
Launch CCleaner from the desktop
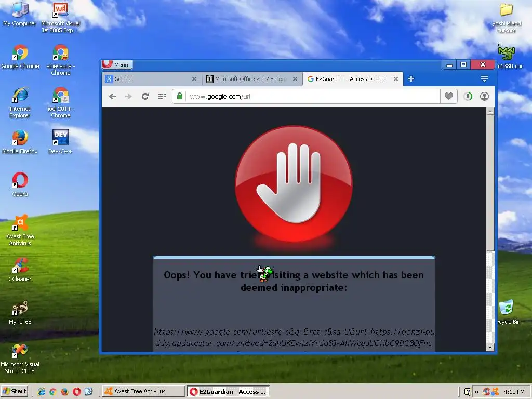point(20,270)
